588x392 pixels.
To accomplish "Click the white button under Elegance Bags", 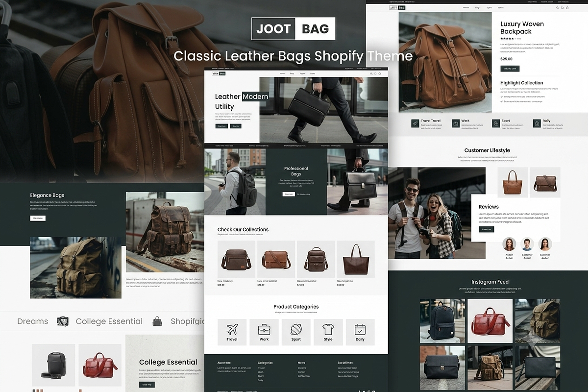I will click(x=38, y=218).
